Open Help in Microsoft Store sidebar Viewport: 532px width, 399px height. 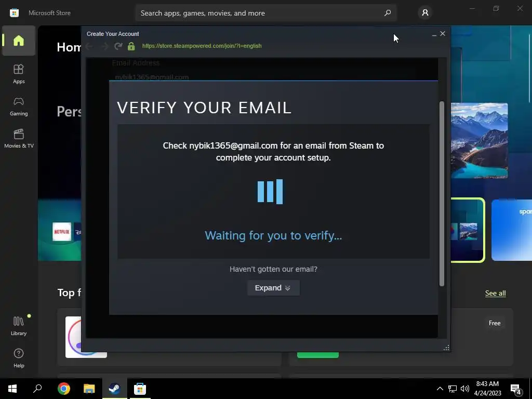coord(19,358)
